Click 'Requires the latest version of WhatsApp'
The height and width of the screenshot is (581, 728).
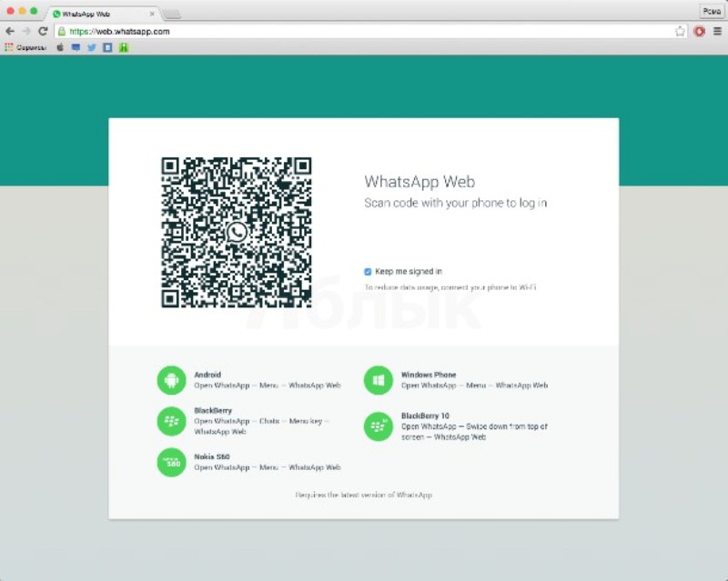click(x=363, y=496)
